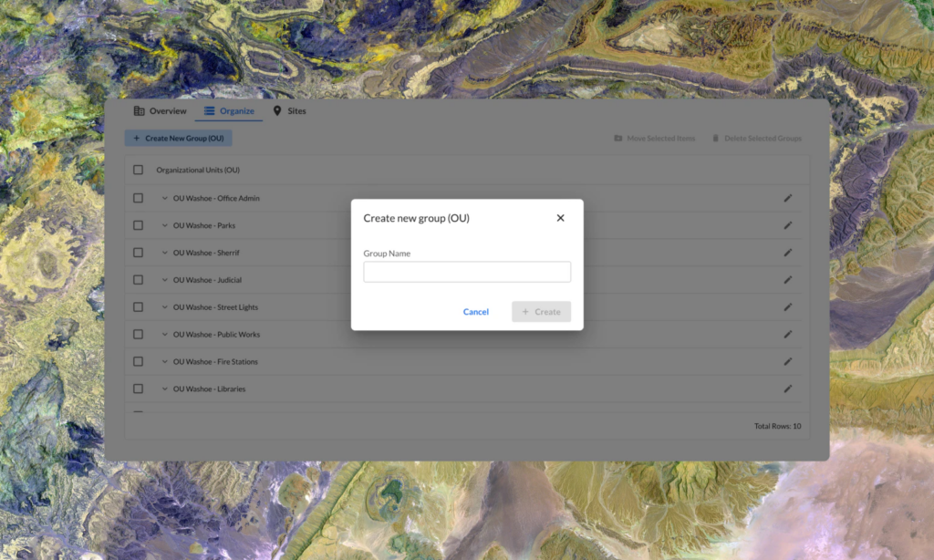Image resolution: width=934 pixels, height=560 pixels.
Task: Click inside the Group Name input field
Action: pos(466,271)
